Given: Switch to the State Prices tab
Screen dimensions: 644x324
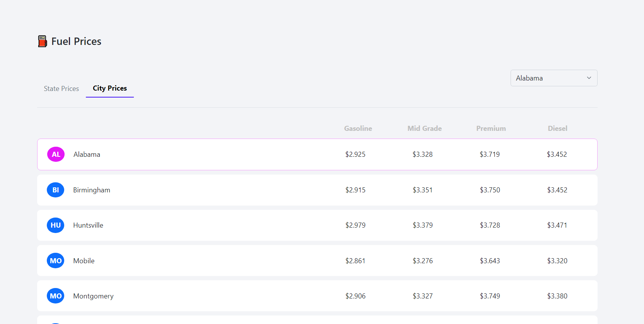Looking at the screenshot, I should click(61, 89).
